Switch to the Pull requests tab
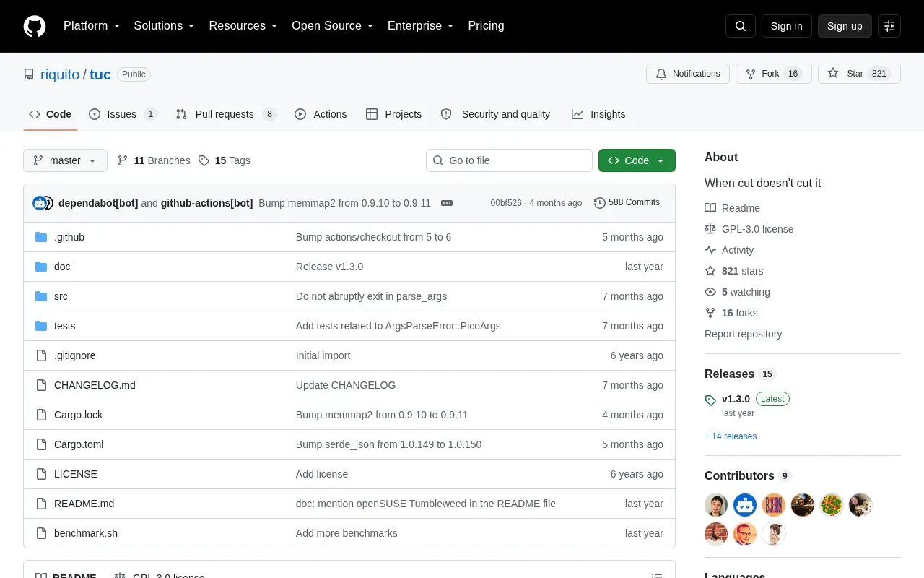This screenshot has width=924, height=578. click(226, 114)
